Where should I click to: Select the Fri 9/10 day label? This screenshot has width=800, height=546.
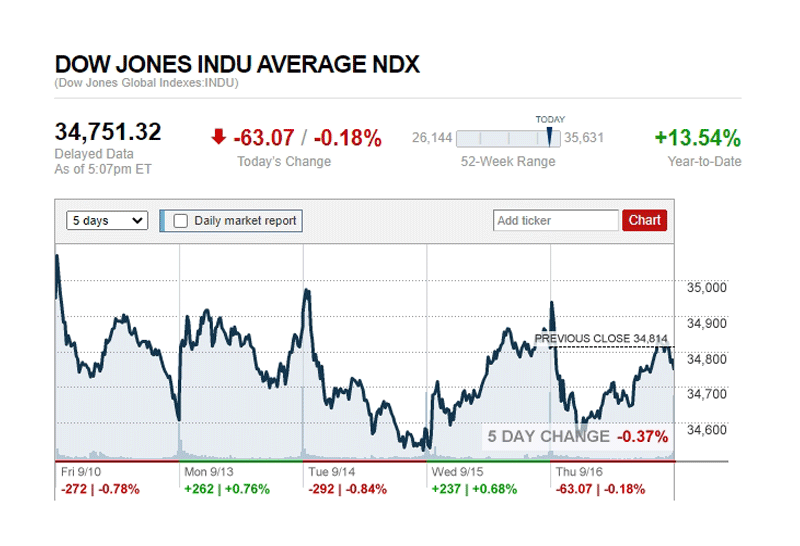tap(81, 470)
